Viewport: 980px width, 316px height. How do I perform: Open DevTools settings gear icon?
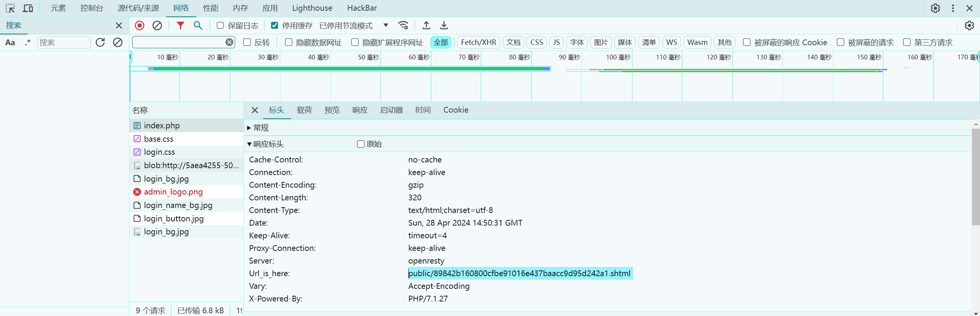935,8
